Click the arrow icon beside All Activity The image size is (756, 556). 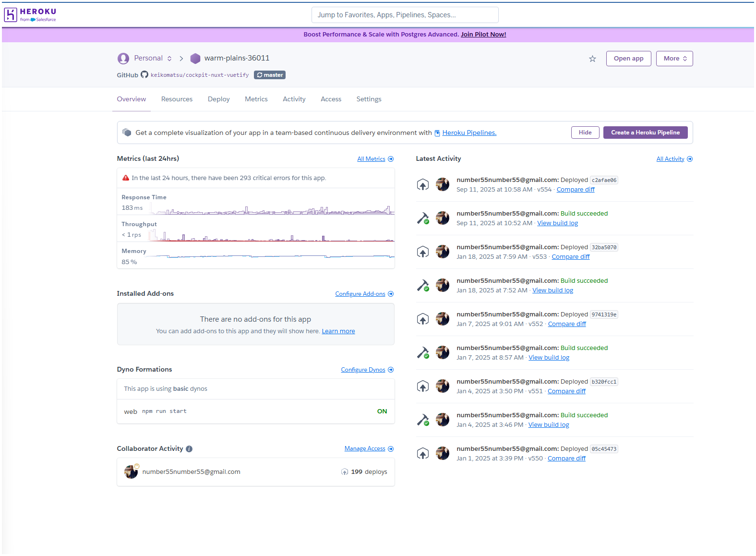point(690,159)
